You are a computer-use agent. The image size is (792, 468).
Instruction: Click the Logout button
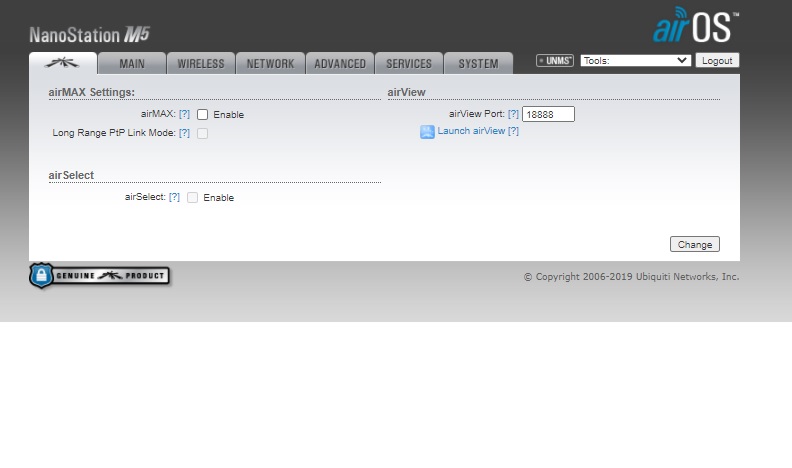pyautogui.click(x=717, y=61)
